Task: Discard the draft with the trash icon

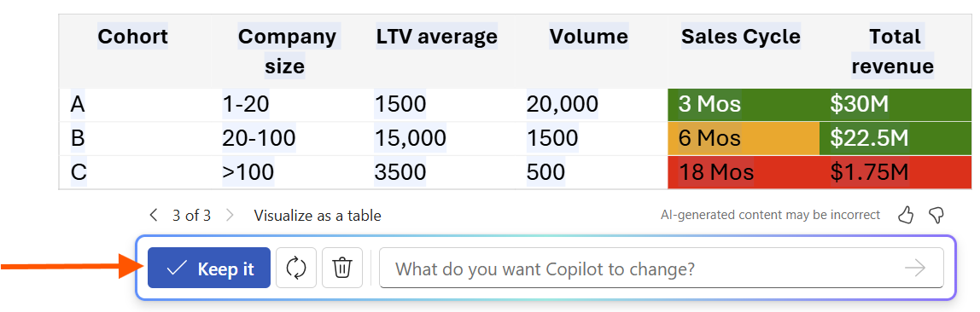Action: [x=342, y=269]
